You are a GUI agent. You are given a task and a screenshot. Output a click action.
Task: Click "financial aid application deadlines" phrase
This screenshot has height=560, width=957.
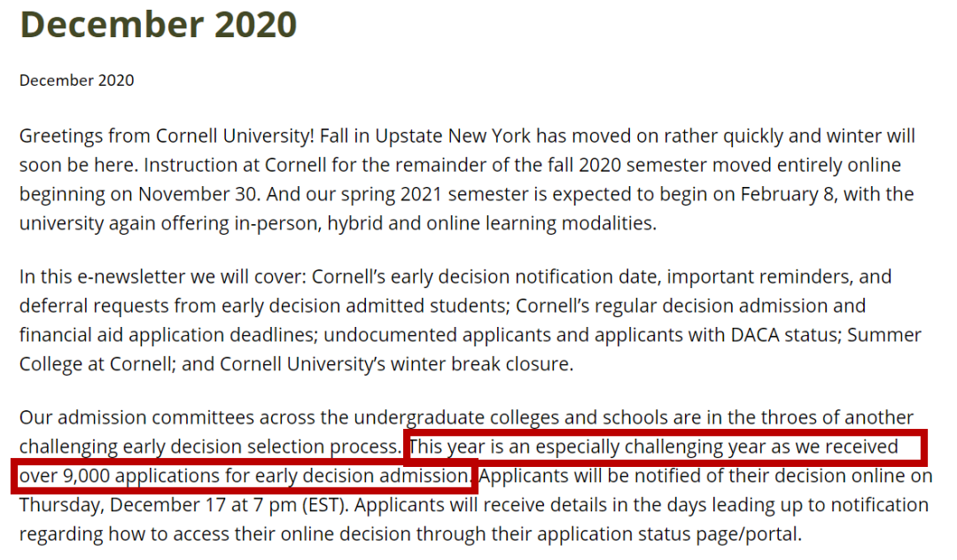pos(167,335)
